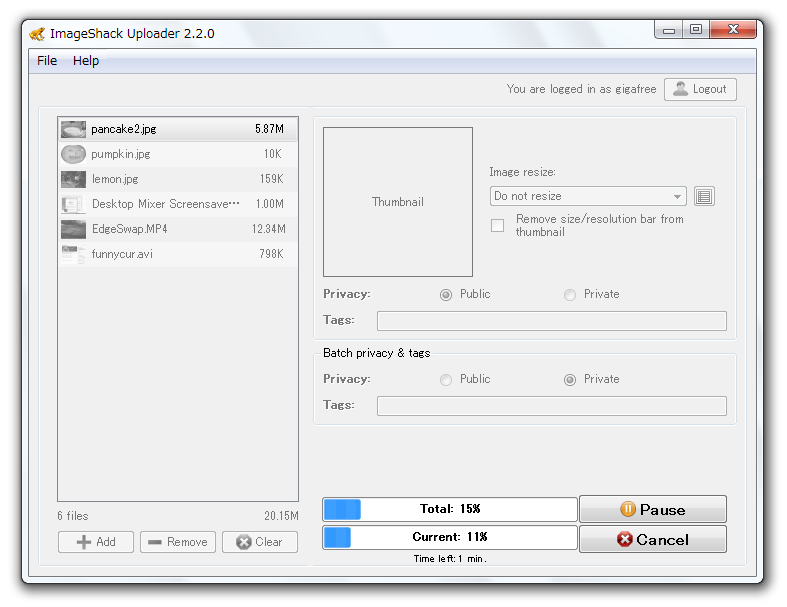Cancel the upload

[x=653, y=539]
